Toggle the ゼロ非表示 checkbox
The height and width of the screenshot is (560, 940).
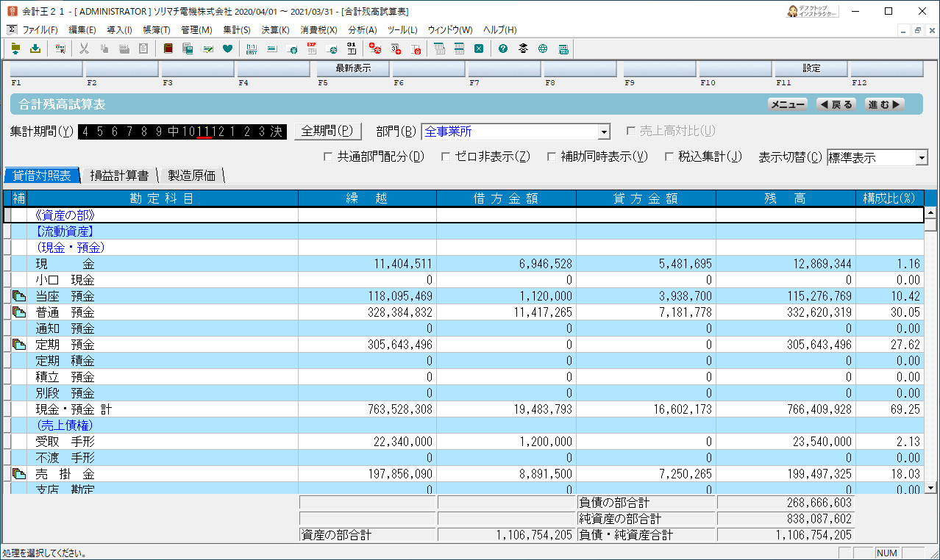pyautogui.click(x=446, y=157)
